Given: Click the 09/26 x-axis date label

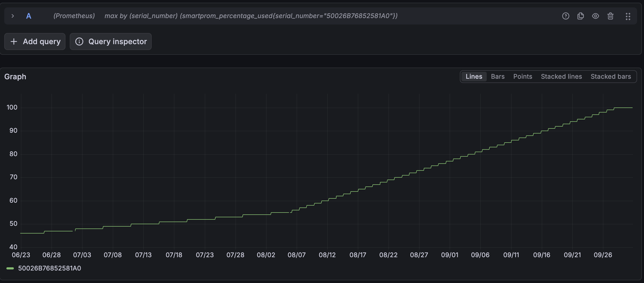Looking at the screenshot, I should (x=603, y=255).
